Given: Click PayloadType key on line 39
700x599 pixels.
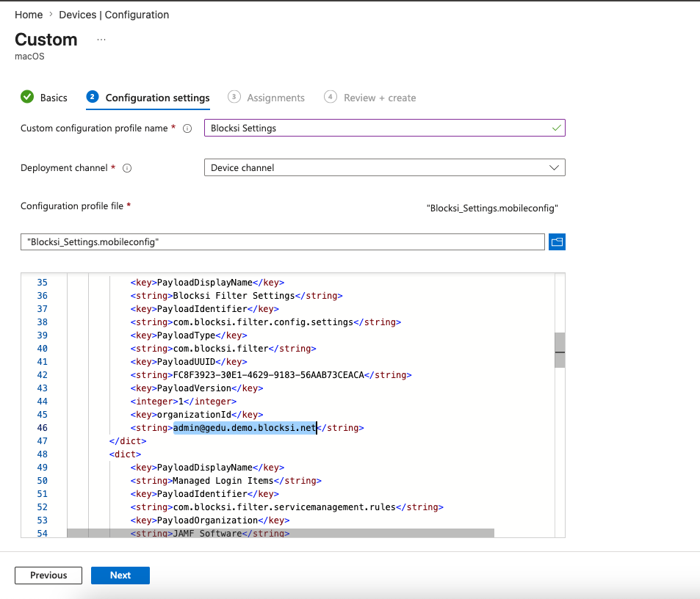Looking at the screenshot, I should tap(186, 335).
